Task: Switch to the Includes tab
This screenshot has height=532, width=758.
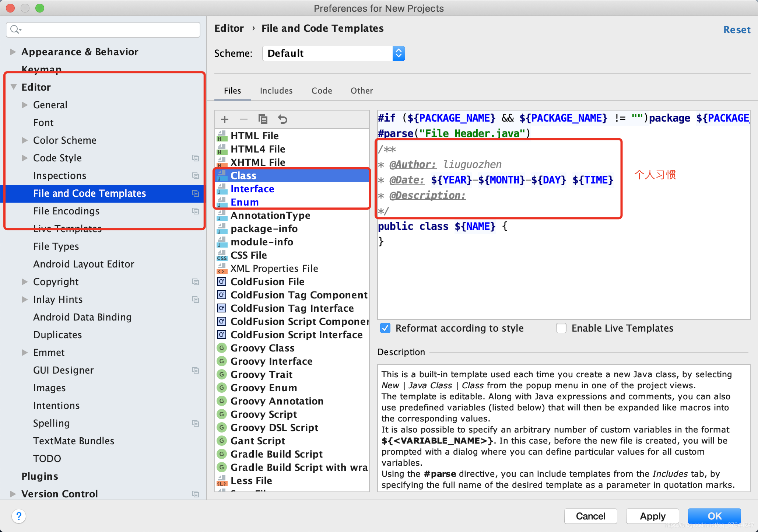Action: [276, 91]
